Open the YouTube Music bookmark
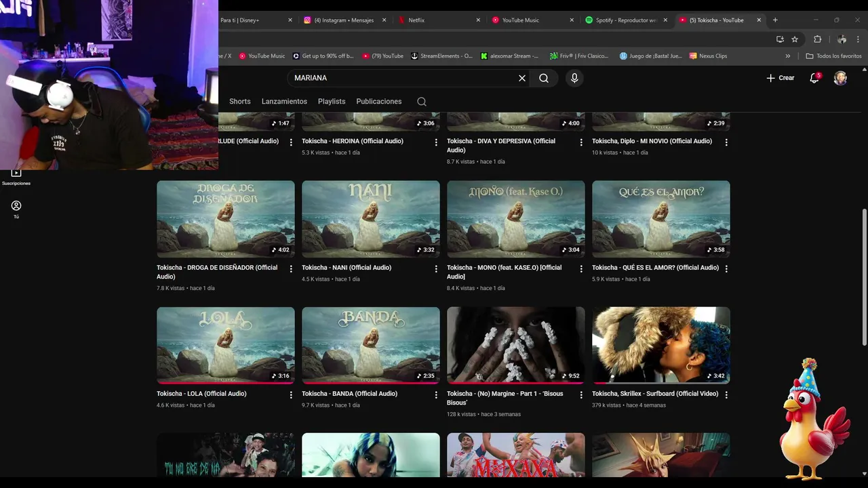This screenshot has height=488, width=868. click(262, 56)
